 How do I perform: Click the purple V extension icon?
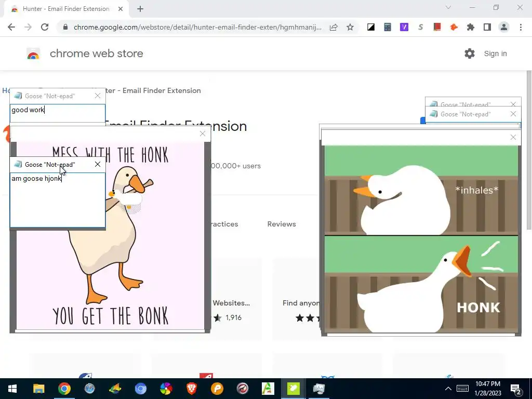404,27
